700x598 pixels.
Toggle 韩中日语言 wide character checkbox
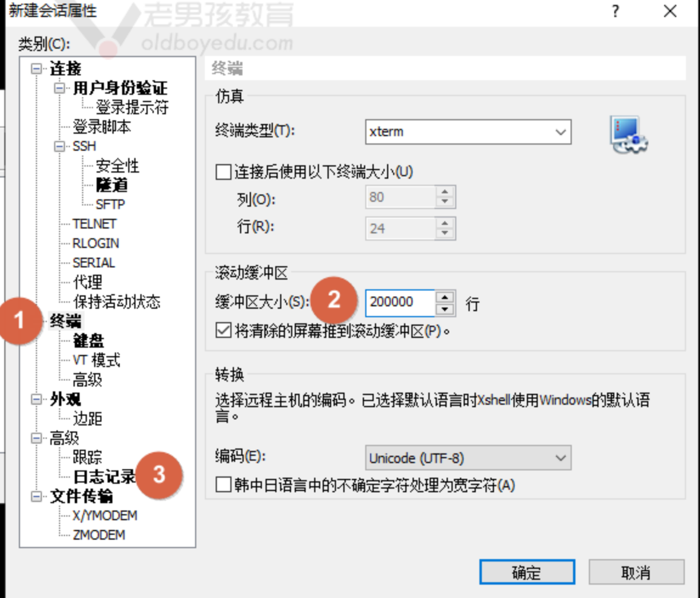pos(224,485)
